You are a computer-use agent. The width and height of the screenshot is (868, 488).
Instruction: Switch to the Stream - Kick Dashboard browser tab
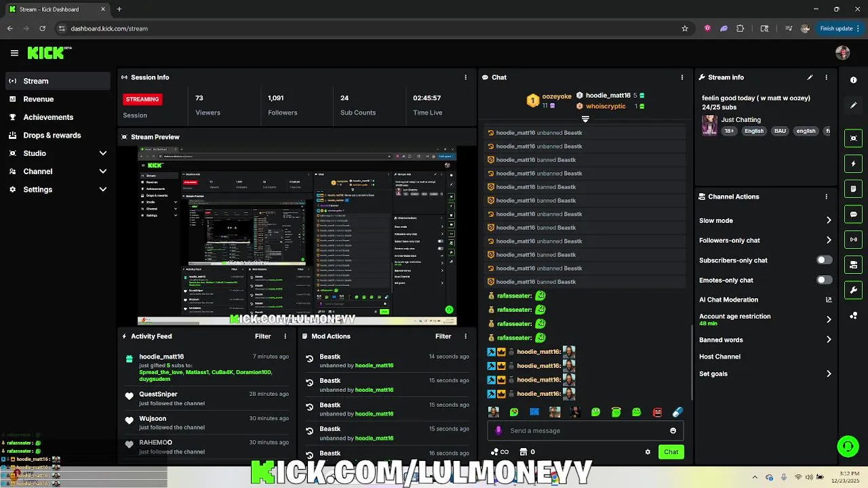click(56, 9)
